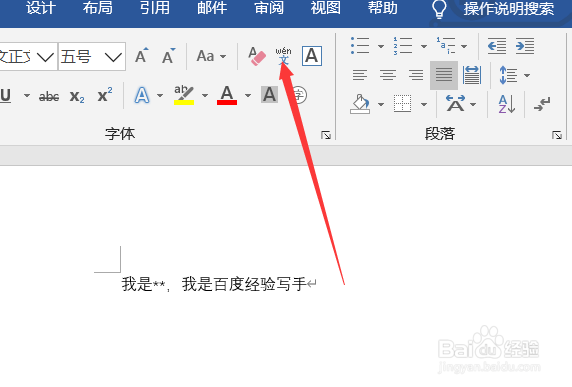
Task: Open font color dropdown arrow
Action: (248, 96)
